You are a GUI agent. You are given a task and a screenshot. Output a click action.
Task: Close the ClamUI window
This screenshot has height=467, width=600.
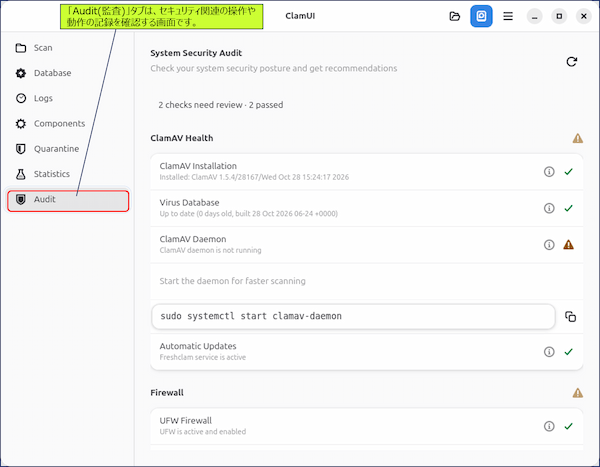pyautogui.click(x=584, y=16)
